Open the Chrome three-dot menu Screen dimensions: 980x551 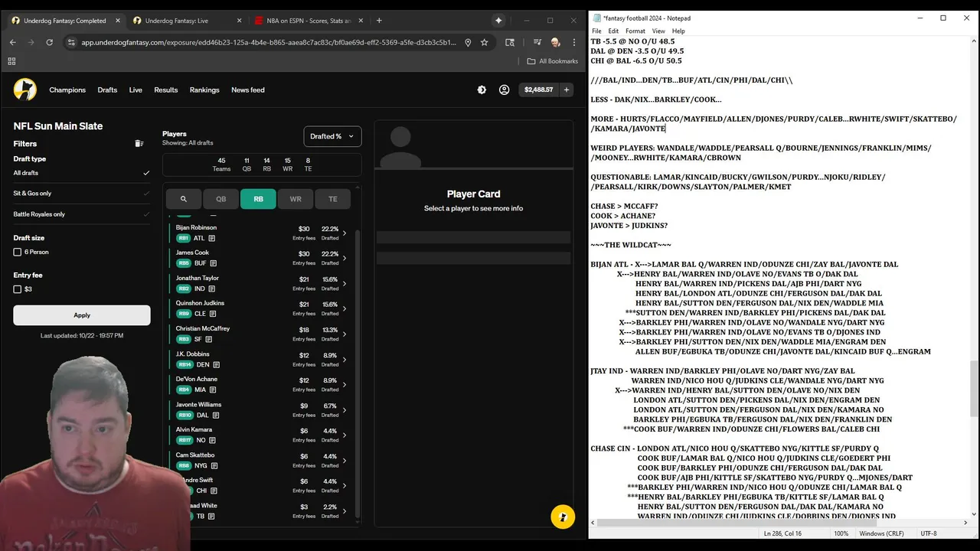(x=574, y=42)
